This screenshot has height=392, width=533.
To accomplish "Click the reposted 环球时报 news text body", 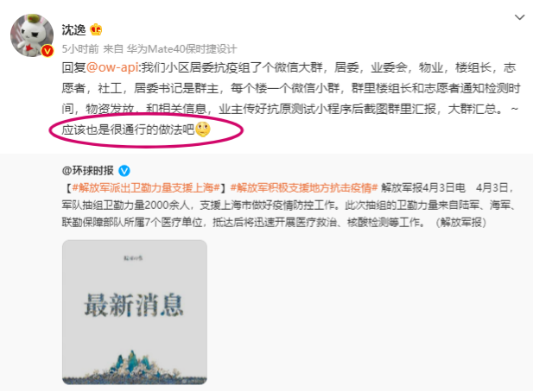I will (289, 205).
